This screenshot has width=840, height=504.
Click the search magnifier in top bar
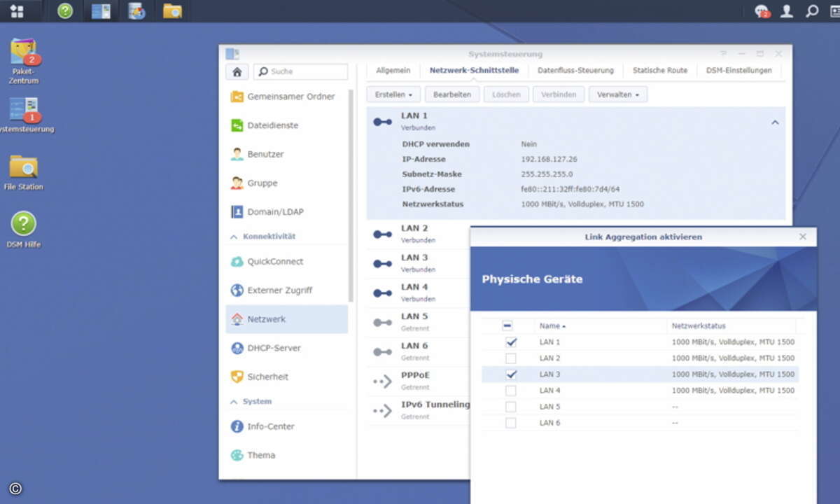pyautogui.click(x=811, y=11)
